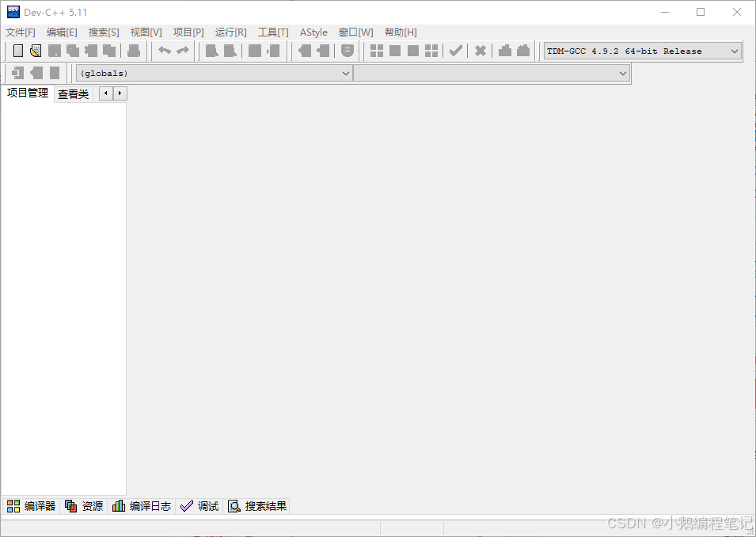Screen dimensions: 756x537
Task: Minimize the Dev-C++ window
Action: coord(665,12)
